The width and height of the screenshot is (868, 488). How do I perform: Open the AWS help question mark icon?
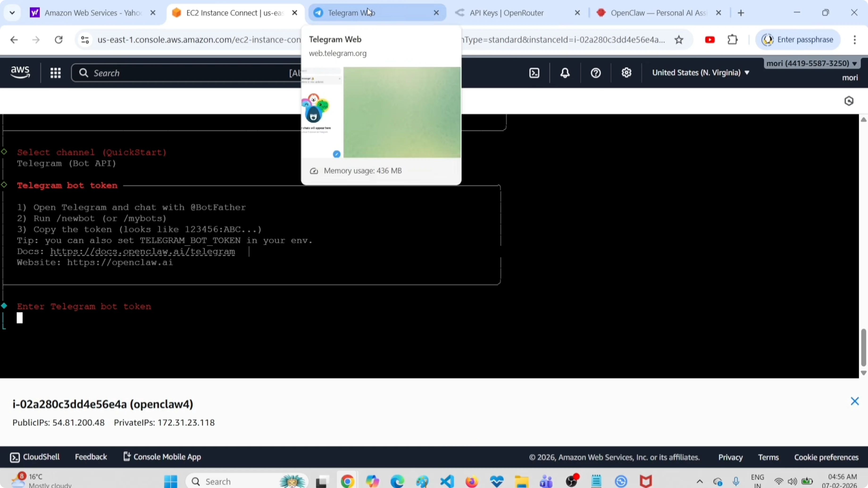click(596, 73)
